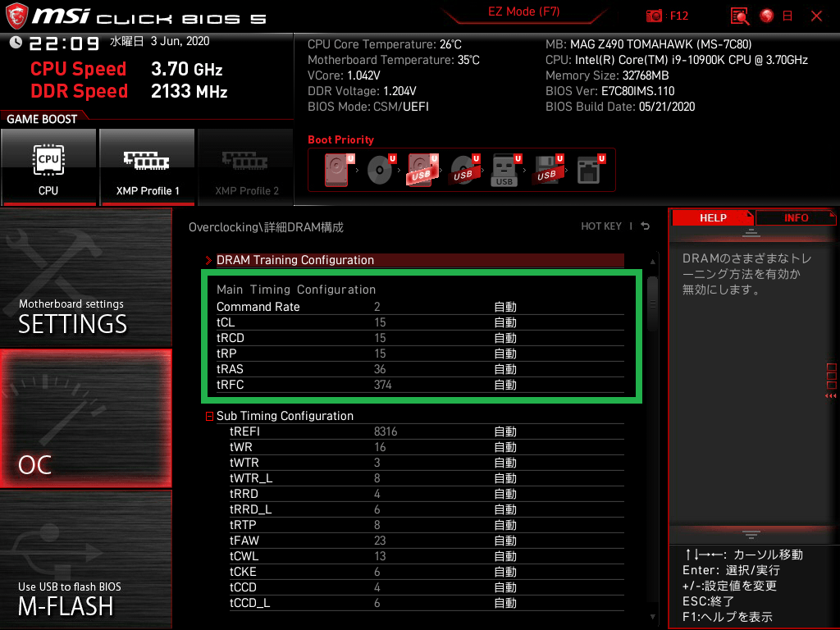The width and height of the screenshot is (840, 630).
Task: Select the tRP 自動 value field
Action: 505,354
